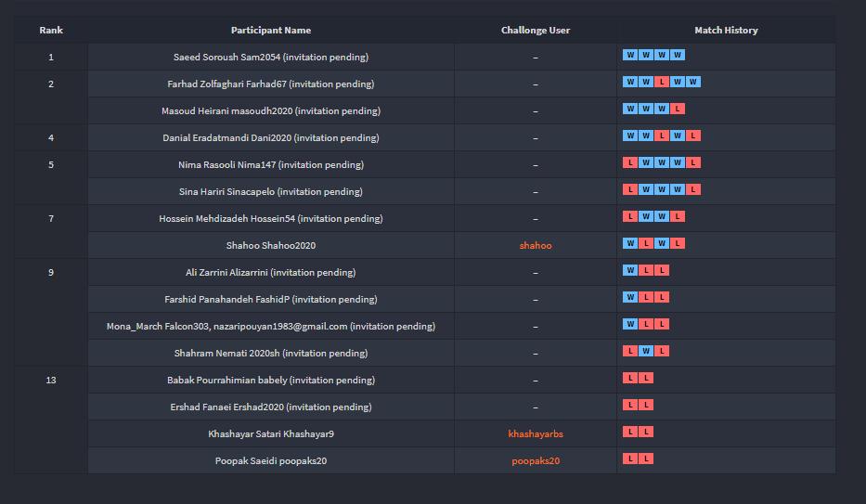
Task: Select participant Hossein Mehdizadeh Hossein54
Action: [271, 219]
